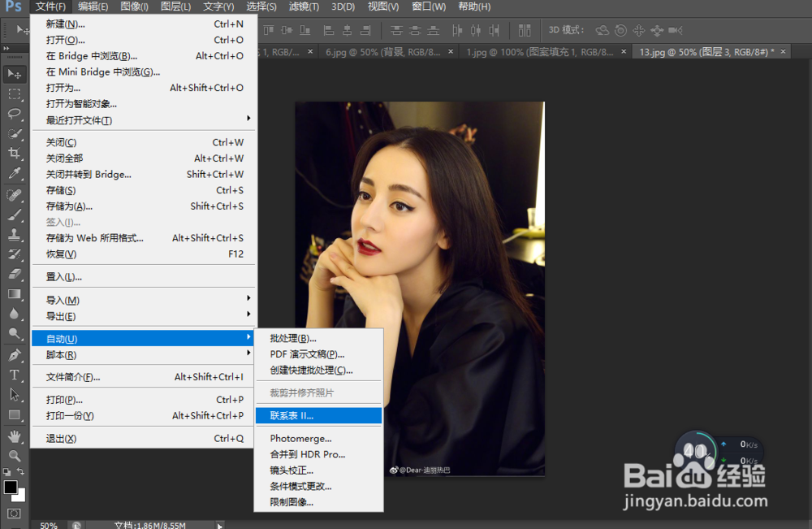Select the Move tool in toolbox
Screen dimensions: 812x529
(x=15, y=74)
